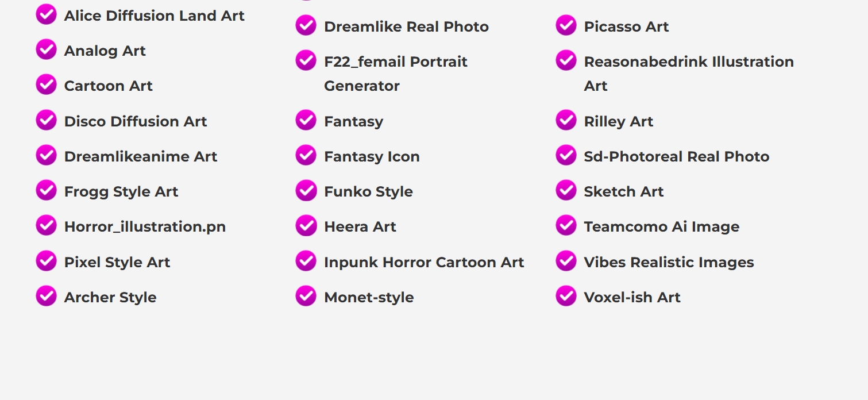Click checkmark icon beside Sketch Art
The image size is (868, 400).
pyautogui.click(x=566, y=190)
